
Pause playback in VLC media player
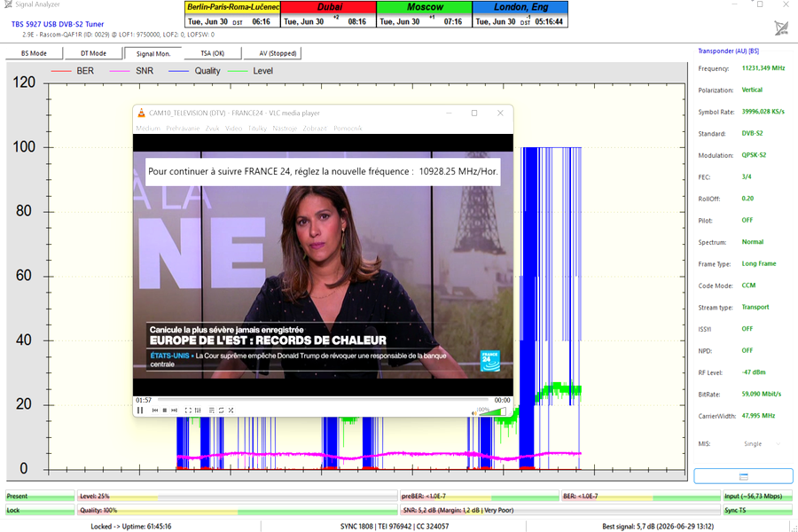point(140,411)
